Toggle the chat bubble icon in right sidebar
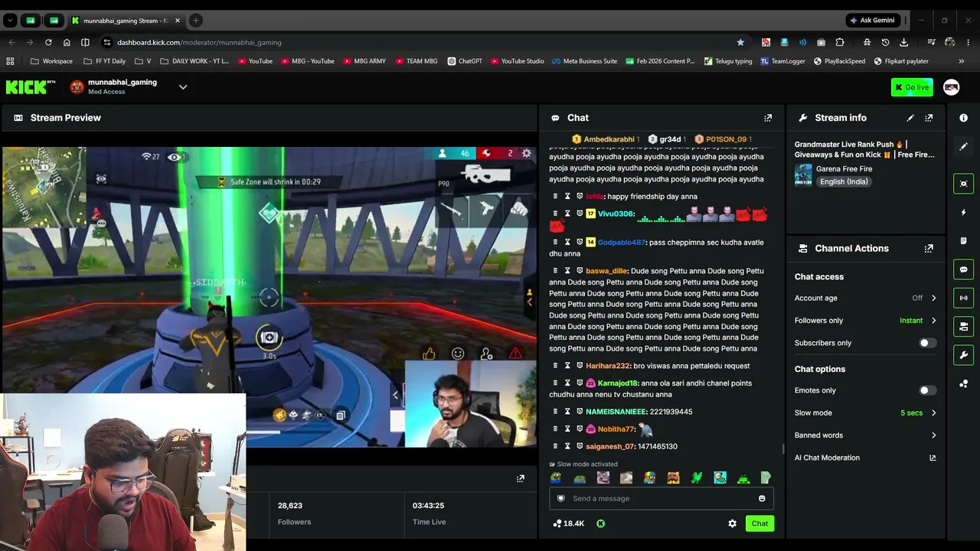 tap(964, 269)
